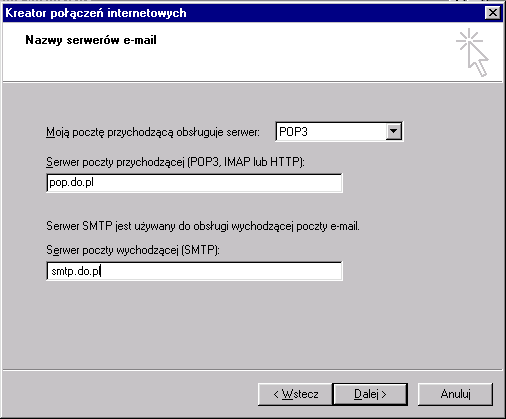
Task: Click the wizard cursor icon in header
Action: tap(472, 52)
